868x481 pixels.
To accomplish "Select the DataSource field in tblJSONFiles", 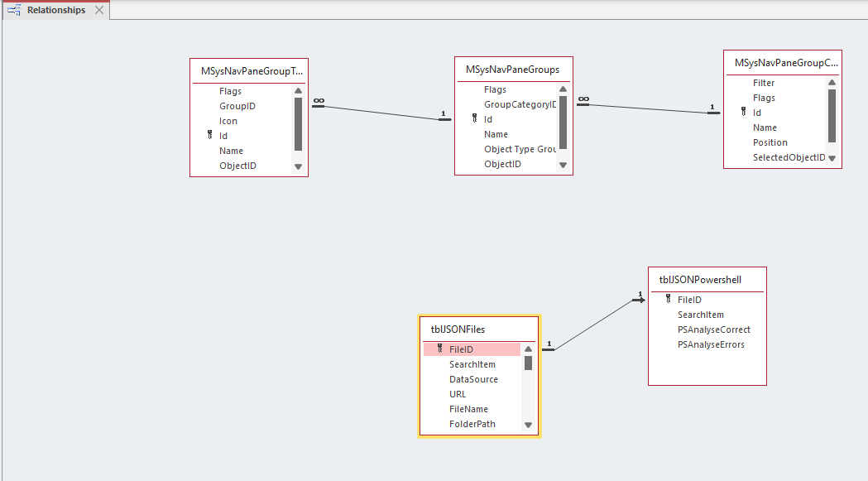I will click(x=474, y=379).
